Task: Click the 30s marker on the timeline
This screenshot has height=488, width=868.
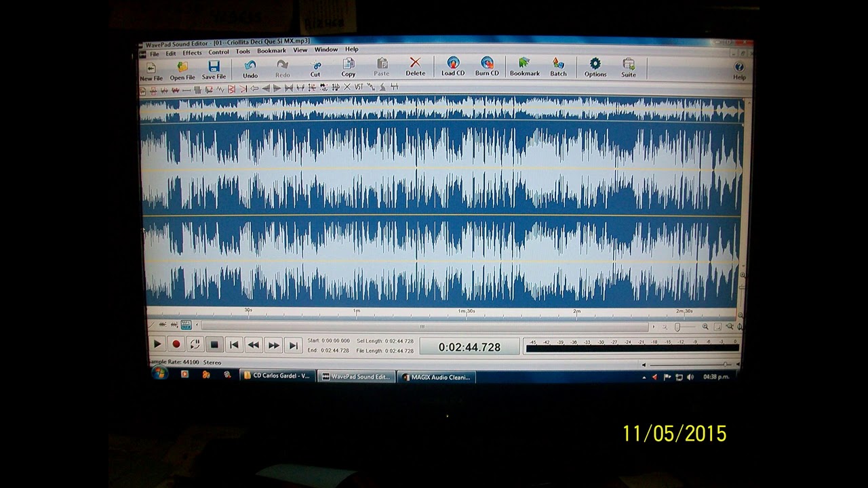Action: coord(248,310)
